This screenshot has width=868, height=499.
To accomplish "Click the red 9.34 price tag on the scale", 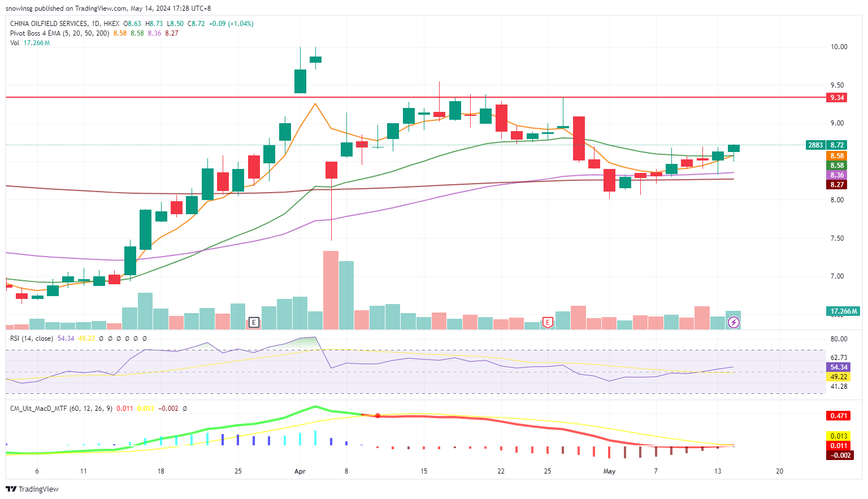I will tap(837, 98).
